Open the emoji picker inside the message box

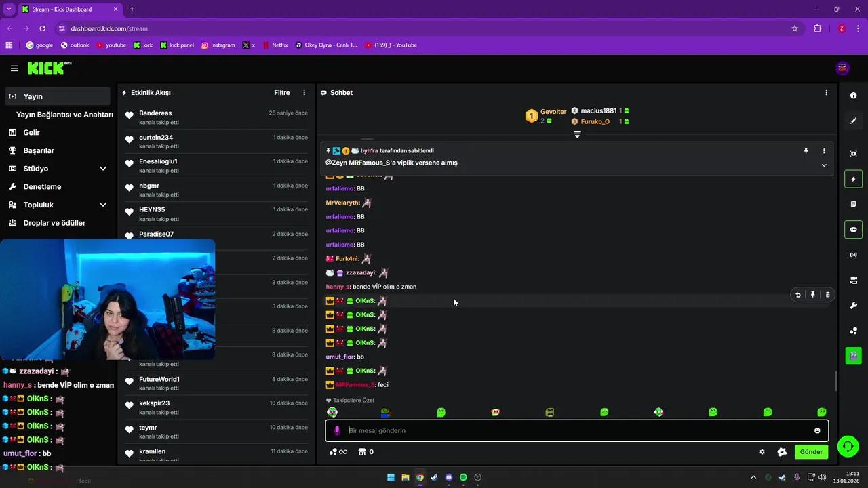[x=817, y=430]
